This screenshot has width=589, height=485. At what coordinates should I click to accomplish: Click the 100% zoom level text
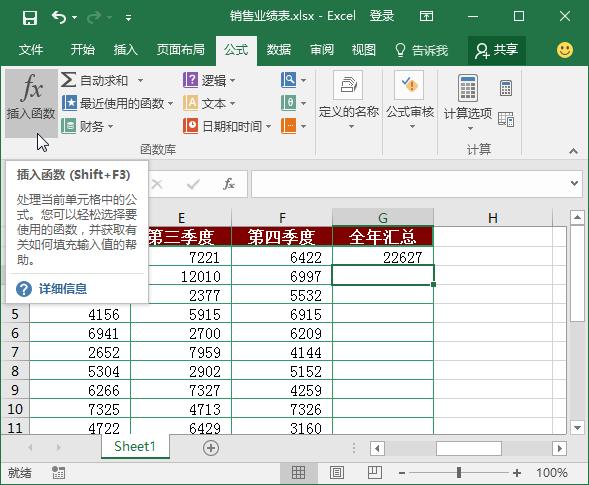pos(551,473)
